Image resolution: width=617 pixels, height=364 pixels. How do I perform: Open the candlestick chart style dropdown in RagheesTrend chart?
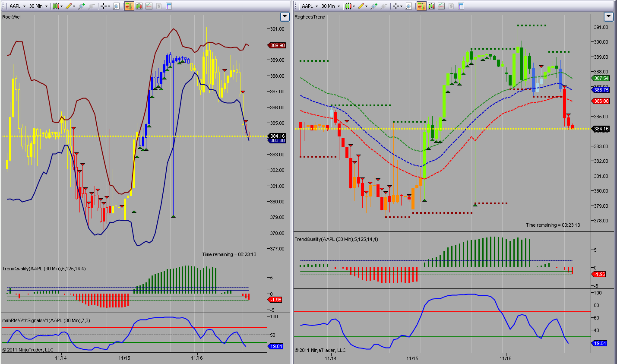pos(350,6)
